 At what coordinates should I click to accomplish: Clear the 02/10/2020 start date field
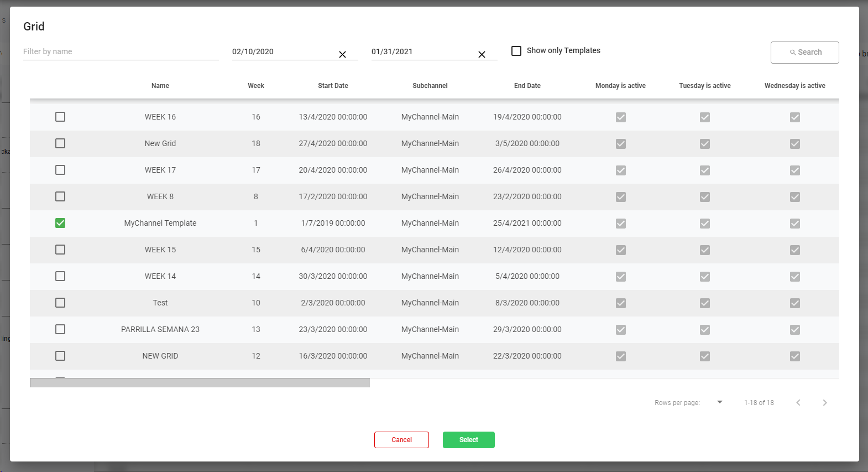[342, 54]
